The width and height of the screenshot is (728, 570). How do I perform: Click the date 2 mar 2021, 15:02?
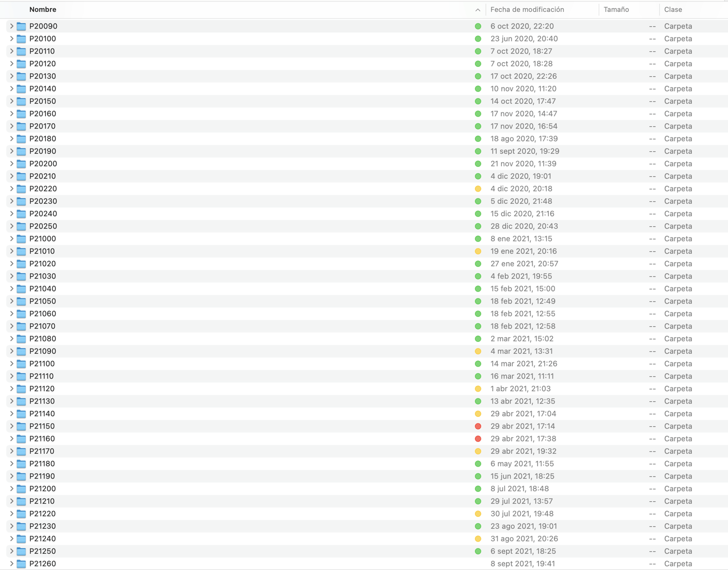522,339
